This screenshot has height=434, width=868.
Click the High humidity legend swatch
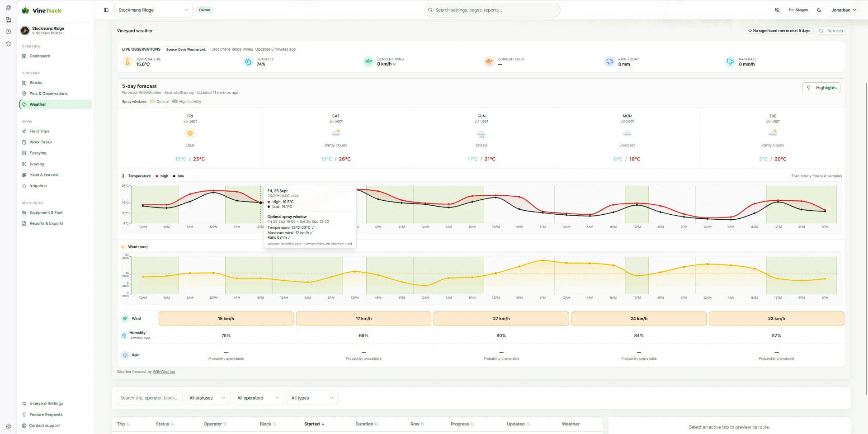(175, 102)
